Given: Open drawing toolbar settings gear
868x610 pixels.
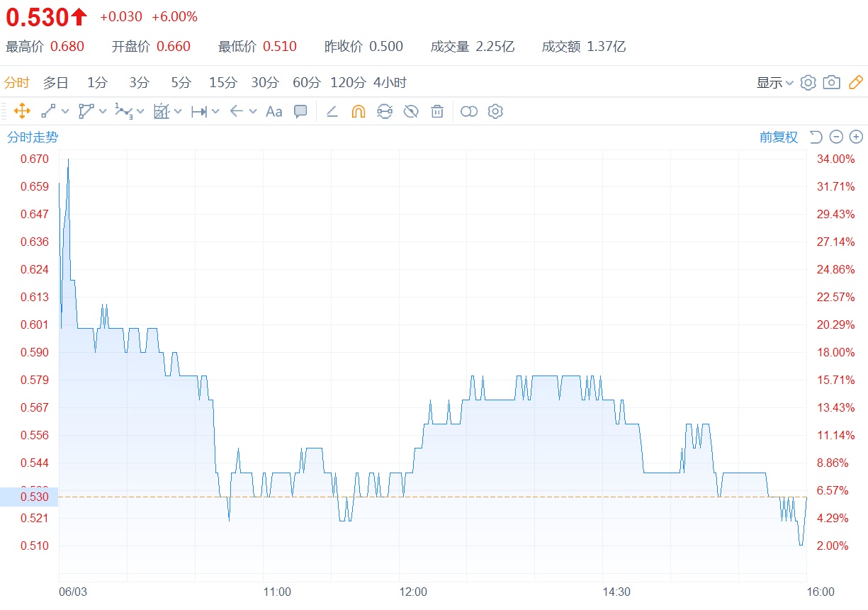Looking at the screenshot, I should [495, 111].
